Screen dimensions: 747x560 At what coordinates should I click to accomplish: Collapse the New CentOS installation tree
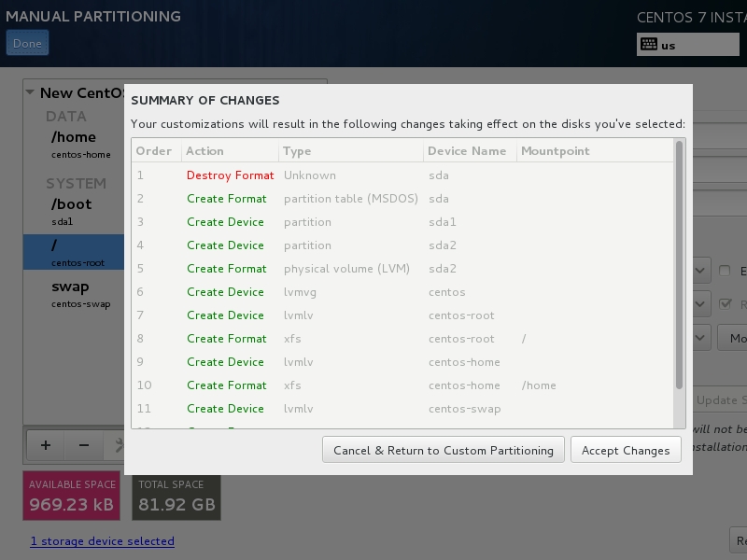pos(30,92)
